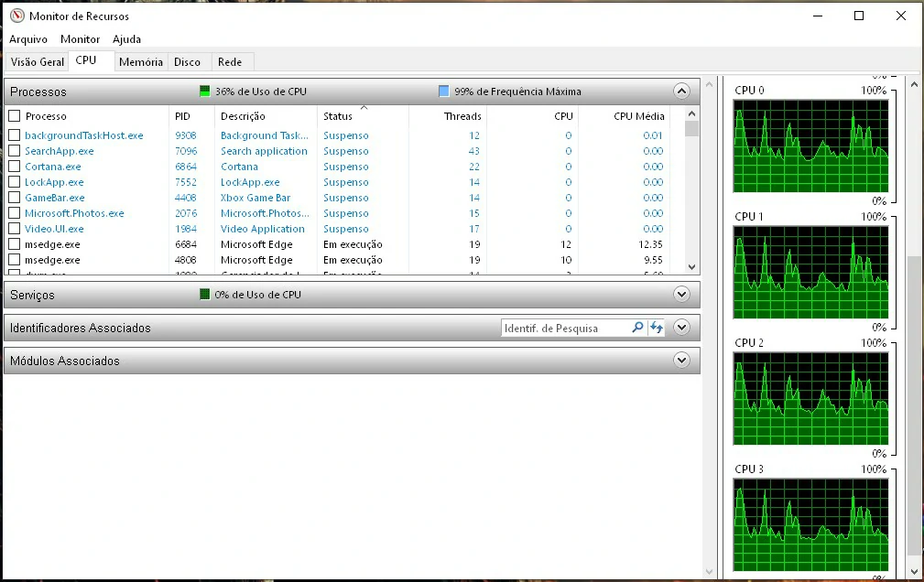Expand the Módulos Associados section
Screen dimensions: 924x582
tap(681, 360)
